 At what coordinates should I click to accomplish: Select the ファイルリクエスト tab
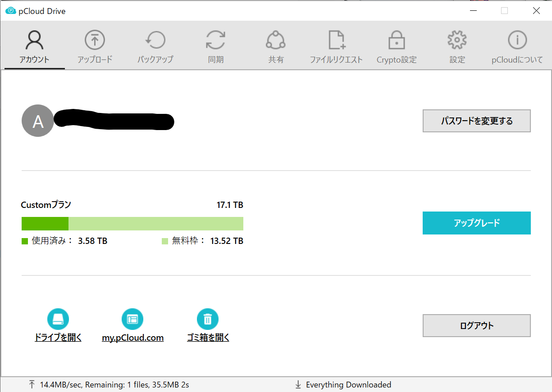(336, 46)
